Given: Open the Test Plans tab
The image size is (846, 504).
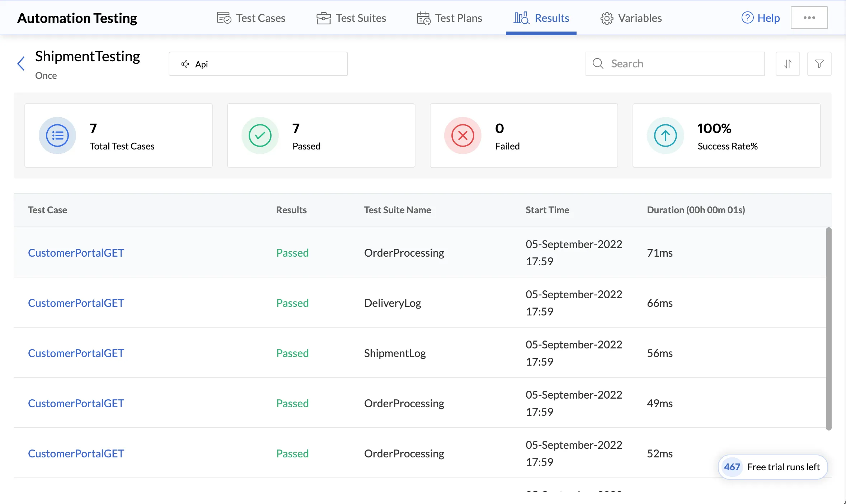Looking at the screenshot, I should pyautogui.click(x=450, y=18).
